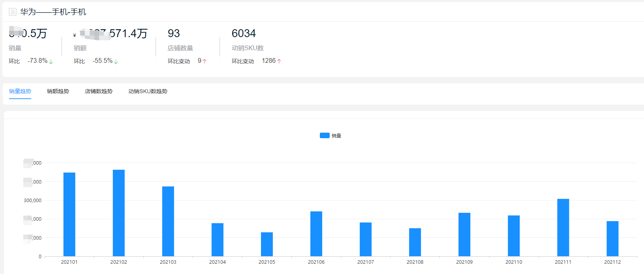This screenshot has height=274, width=644.
Task: Click the 店铺数量 label
Action: coord(180,48)
